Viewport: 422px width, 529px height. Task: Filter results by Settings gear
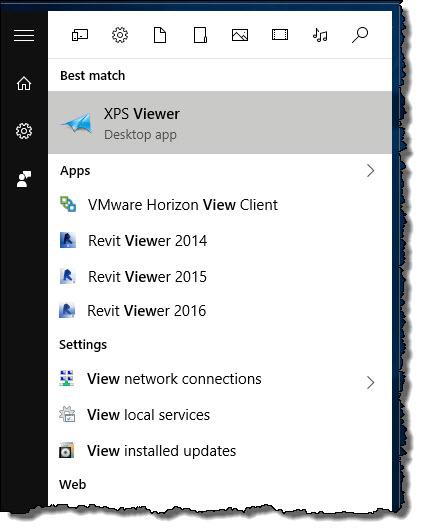pyautogui.click(x=120, y=35)
